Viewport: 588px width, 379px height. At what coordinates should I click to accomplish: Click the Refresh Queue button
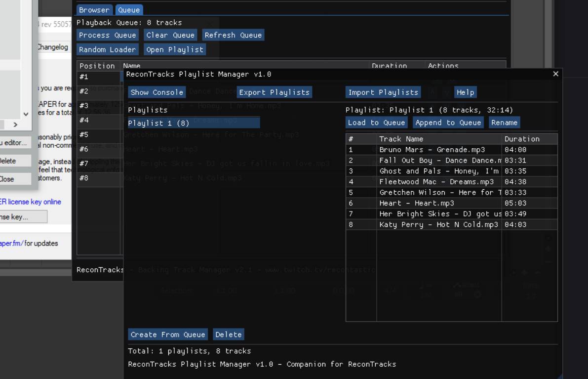tap(233, 35)
